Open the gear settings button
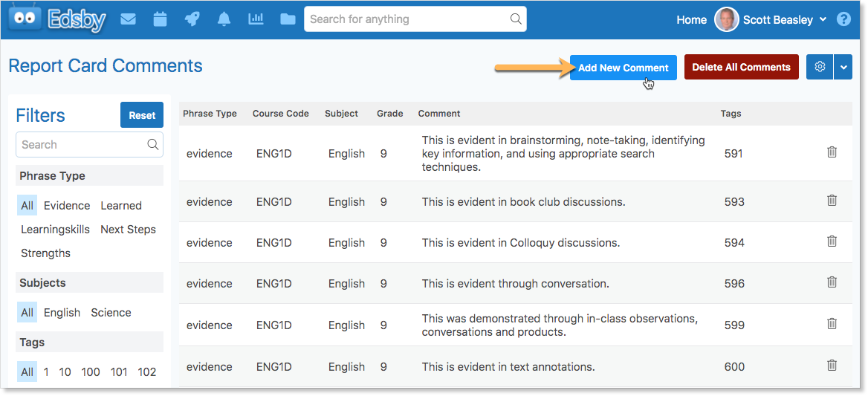 coord(820,67)
